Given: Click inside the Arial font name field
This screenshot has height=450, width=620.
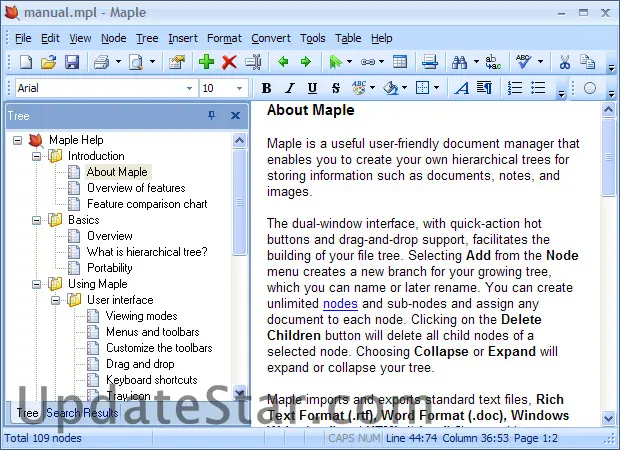Looking at the screenshot, I should point(100,88).
